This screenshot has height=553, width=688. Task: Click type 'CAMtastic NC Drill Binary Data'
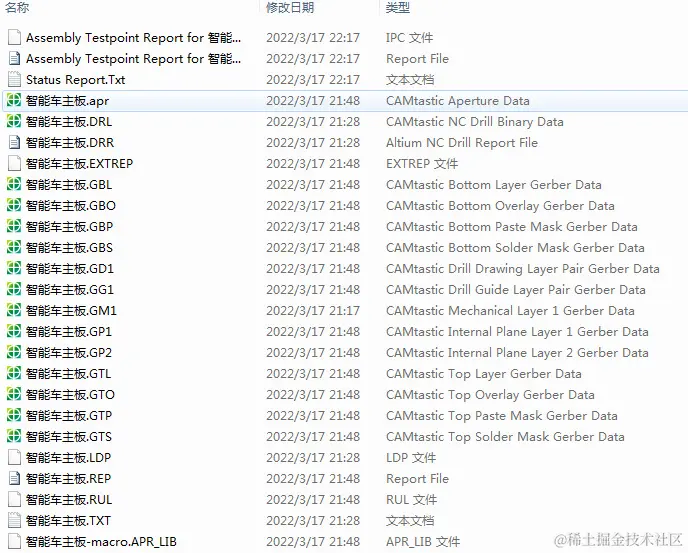point(475,122)
